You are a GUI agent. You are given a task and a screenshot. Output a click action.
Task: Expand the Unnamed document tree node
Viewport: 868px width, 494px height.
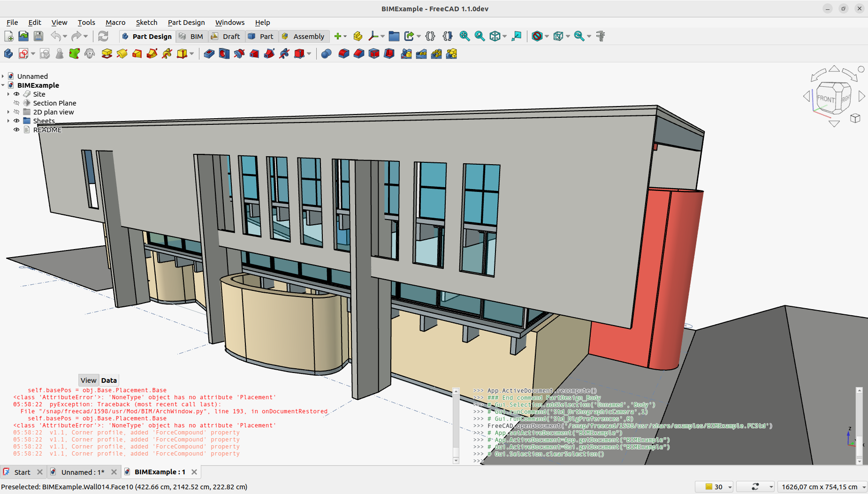coord(3,76)
